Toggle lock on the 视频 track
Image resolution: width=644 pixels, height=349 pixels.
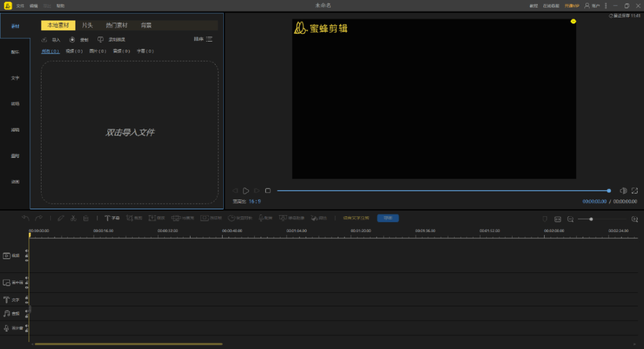tap(26, 256)
